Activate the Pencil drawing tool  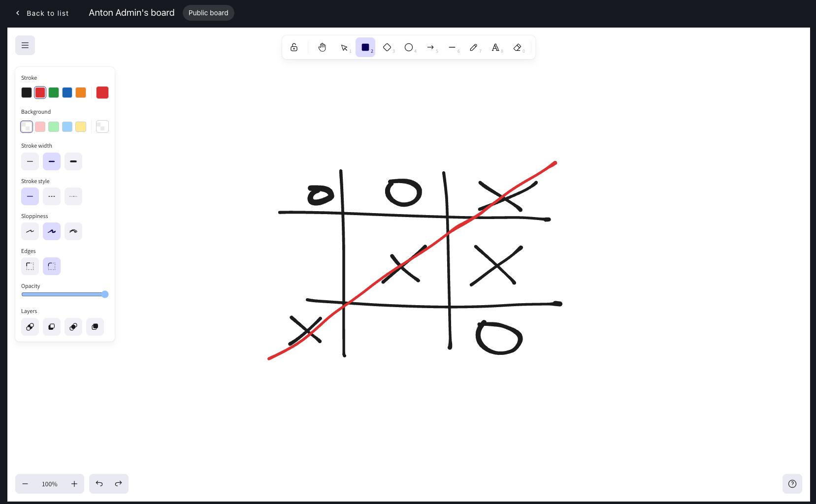(x=474, y=47)
